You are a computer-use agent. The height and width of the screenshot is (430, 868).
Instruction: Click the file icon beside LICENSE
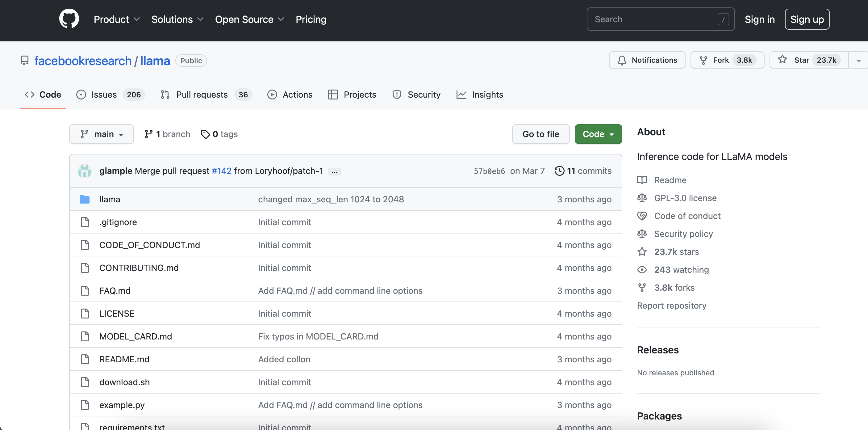(85, 314)
